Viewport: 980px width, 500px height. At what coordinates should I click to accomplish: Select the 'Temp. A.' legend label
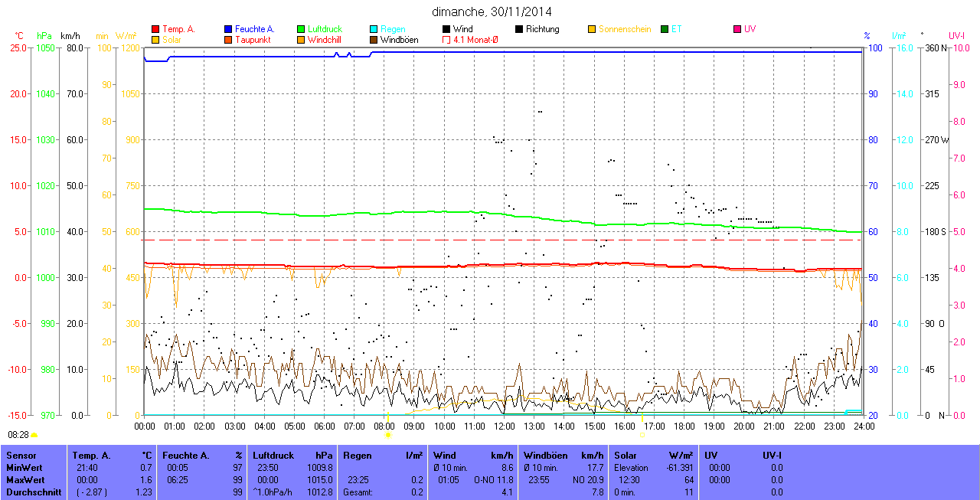click(178, 29)
